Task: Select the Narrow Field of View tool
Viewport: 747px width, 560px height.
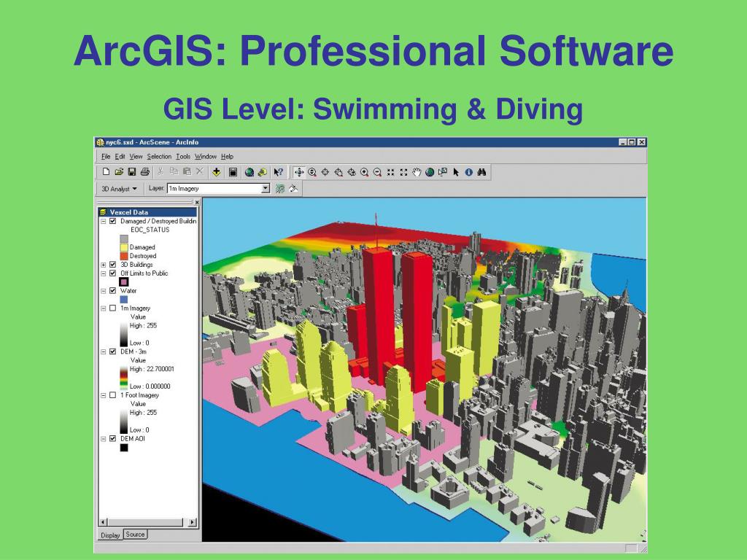Action: pyautogui.click(x=391, y=172)
